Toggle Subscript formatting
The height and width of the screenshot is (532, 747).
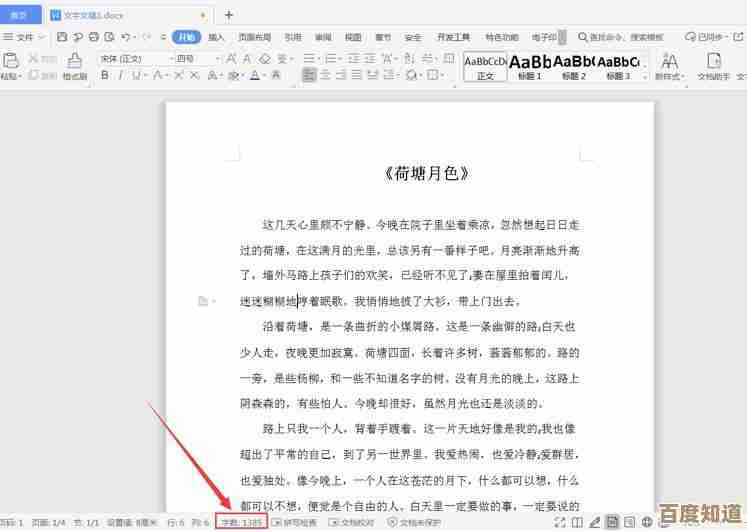(x=194, y=75)
